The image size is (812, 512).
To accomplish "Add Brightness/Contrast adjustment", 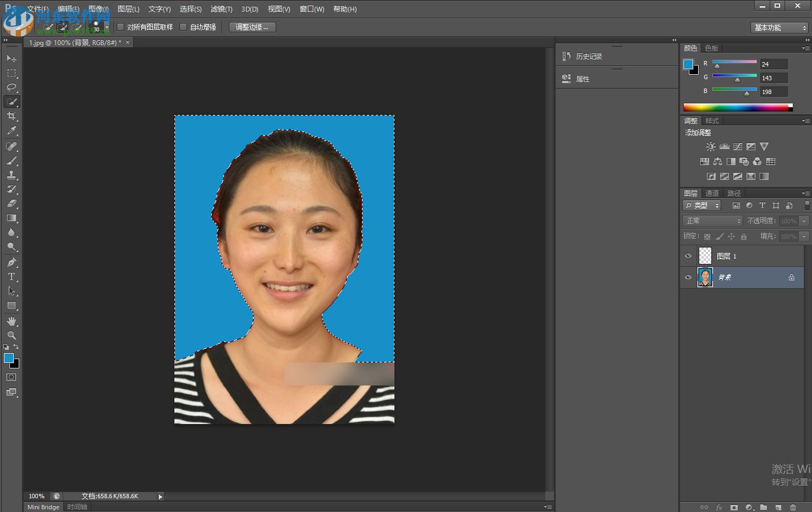I will [x=711, y=147].
